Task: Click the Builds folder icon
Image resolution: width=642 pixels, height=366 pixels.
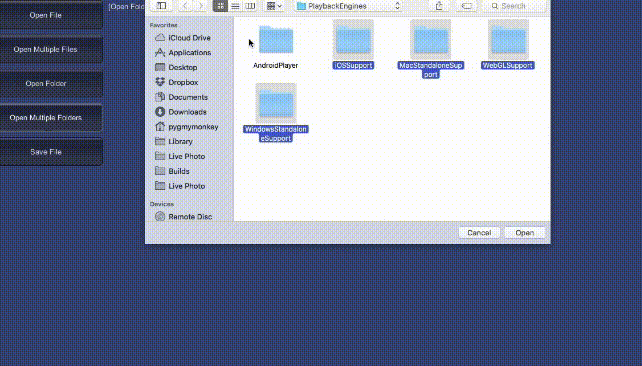Action: [160, 171]
